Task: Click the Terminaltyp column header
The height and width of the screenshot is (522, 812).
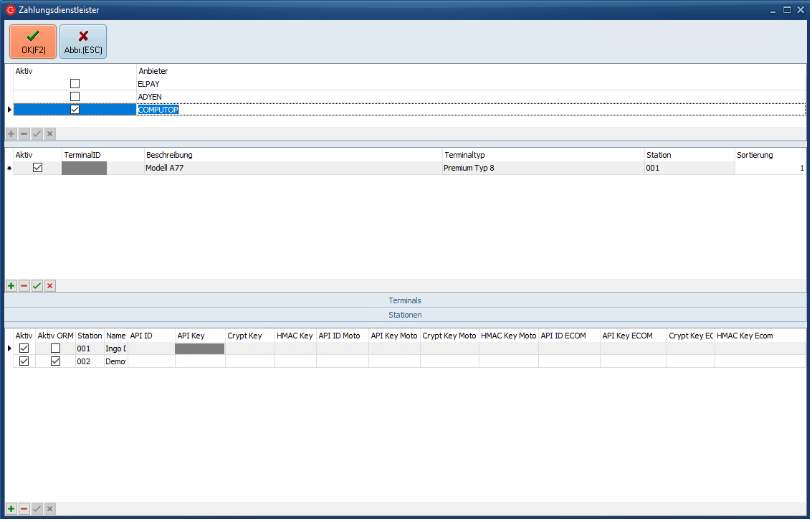Action: tap(543, 155)
